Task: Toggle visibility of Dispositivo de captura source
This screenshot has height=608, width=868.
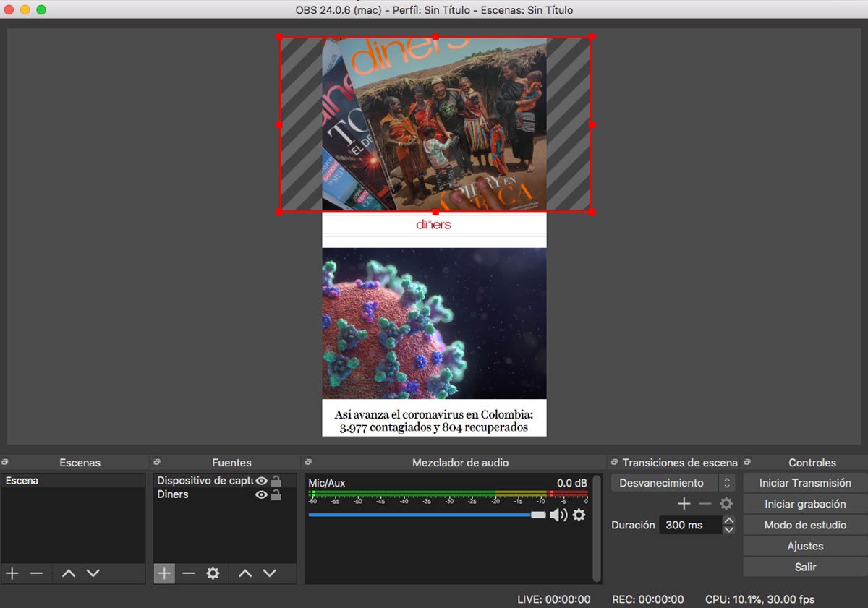Action: [261, 481]
